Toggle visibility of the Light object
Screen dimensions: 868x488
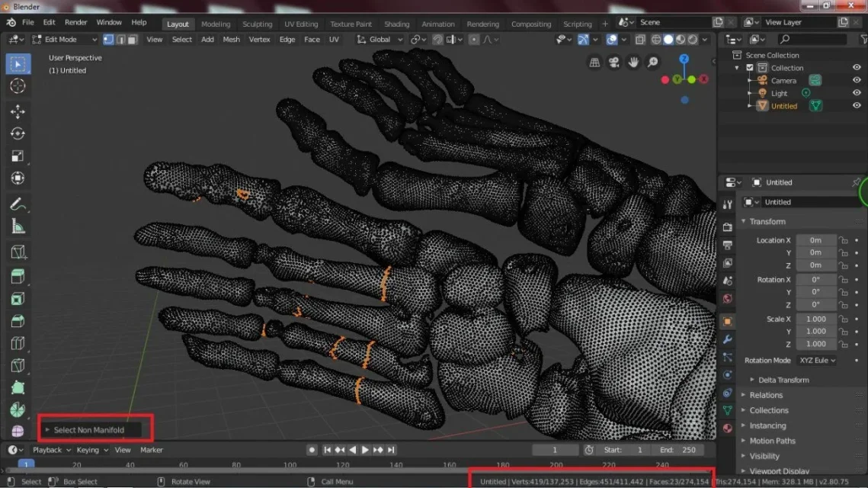(x=857, y=93)
